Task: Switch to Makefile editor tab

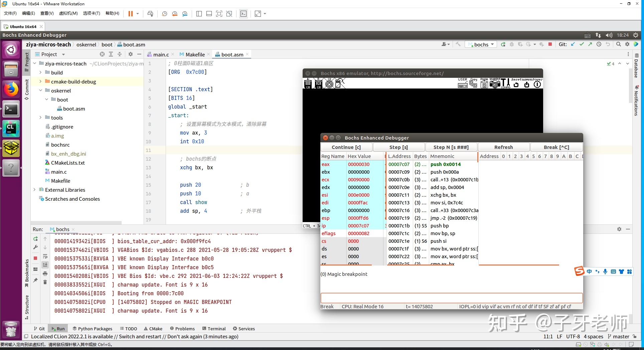Action: click(x=195, y=54)
